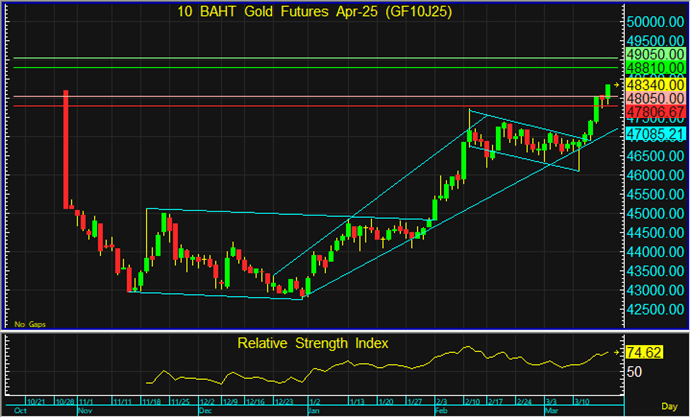Select the tall red candlestick in late October
Image resolution: width=691 pixels, height=418 pixels.
tap(66, 148)
